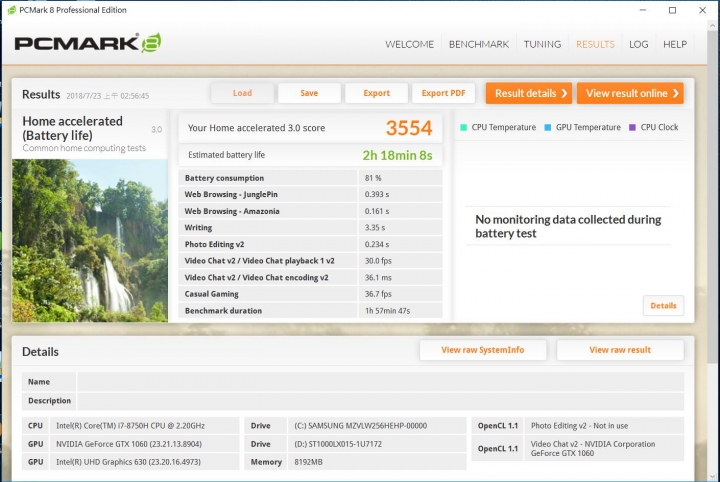The image size is (720, 482).
Task: Click the CPU Clock legend label
Action: pos(659,128)
